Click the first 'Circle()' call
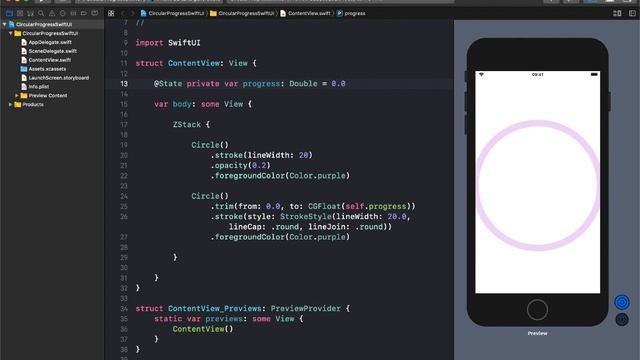 pyautogui.click(x=210, y=145)
